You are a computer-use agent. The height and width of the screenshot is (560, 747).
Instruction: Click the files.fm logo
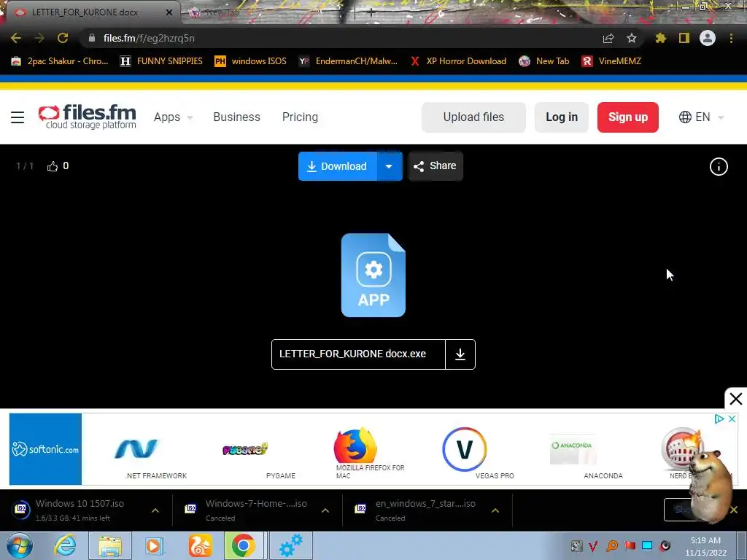tap(88, 117)
